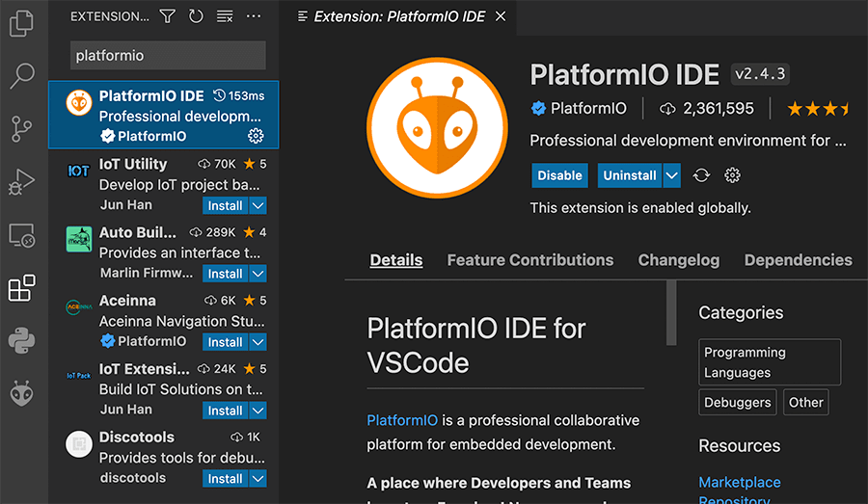The height and width of the screenshot is (504, 868).
Task: Click the Other category tag
Action: (x=805, y=402)
